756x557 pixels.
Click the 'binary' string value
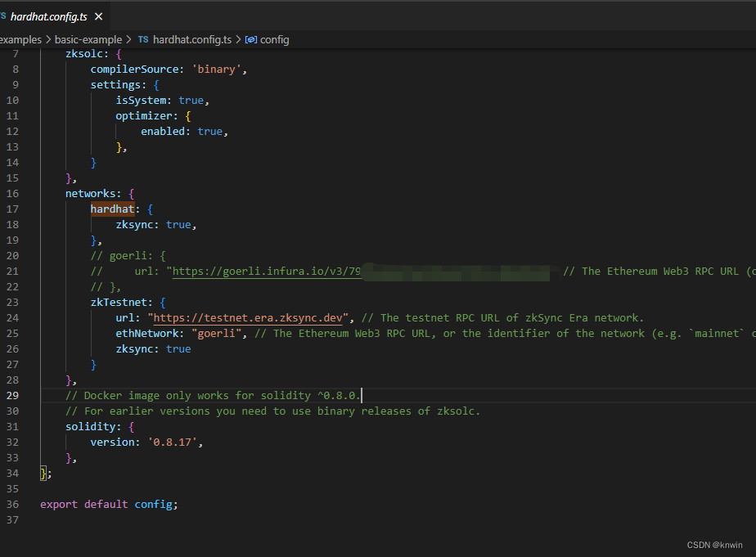tap(217, 70)
